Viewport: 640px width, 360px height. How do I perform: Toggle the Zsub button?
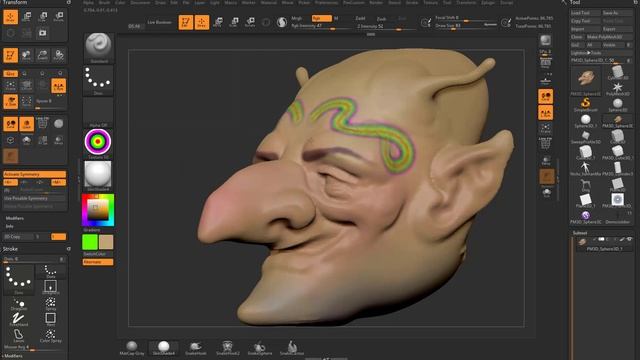point(382,19)
